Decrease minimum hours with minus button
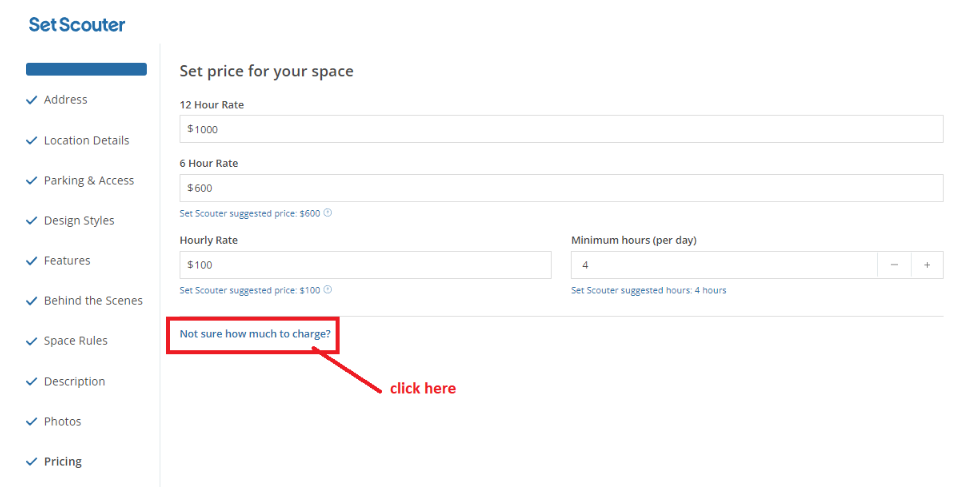Screen dimensions: 954x487 click(894, 265)
